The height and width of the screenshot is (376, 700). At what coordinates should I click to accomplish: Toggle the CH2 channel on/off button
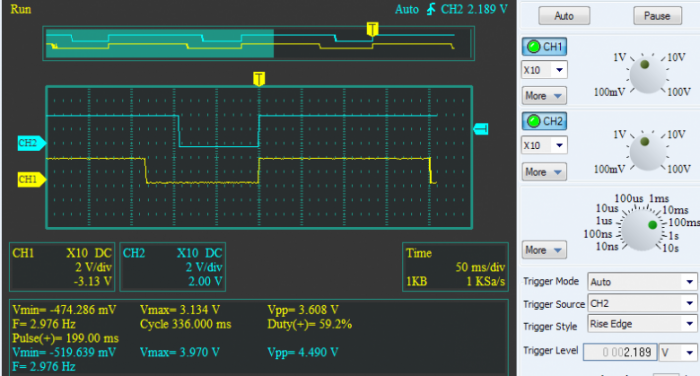coord(544,121)
